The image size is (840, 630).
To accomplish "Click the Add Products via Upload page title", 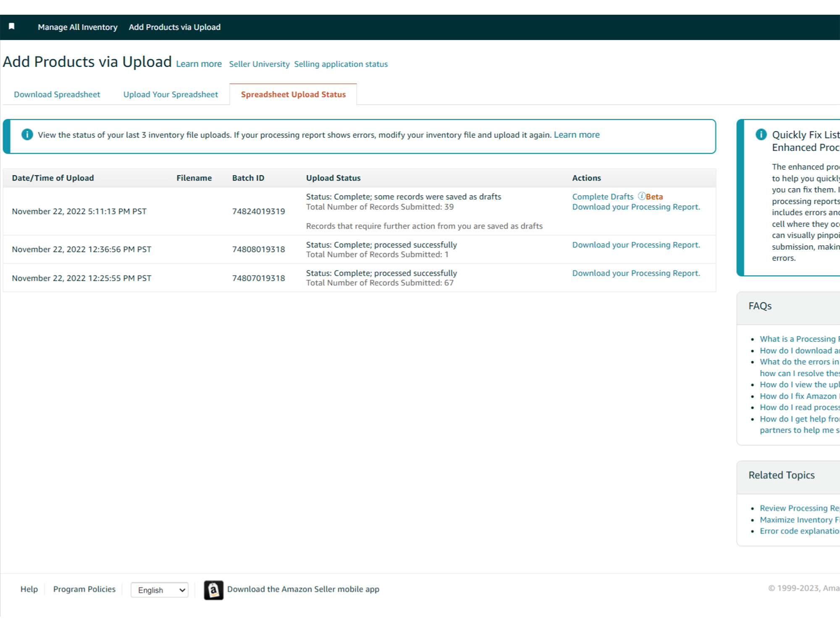I will 87,62.
